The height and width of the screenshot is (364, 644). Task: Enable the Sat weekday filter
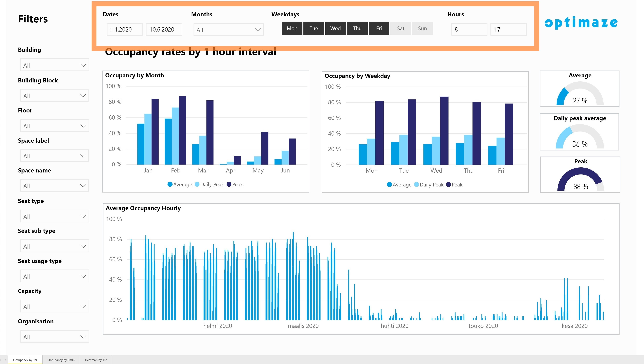pos(400,28)
